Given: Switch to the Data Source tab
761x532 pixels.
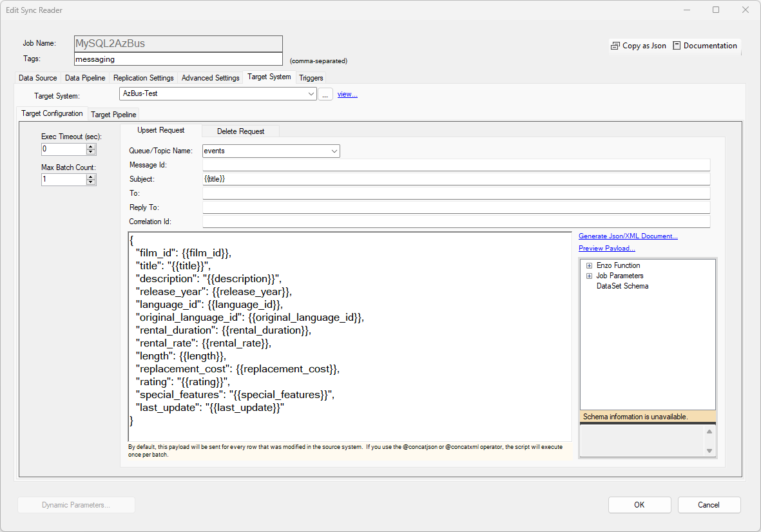Looking at the screenshot, I should (x=38, y=77).
